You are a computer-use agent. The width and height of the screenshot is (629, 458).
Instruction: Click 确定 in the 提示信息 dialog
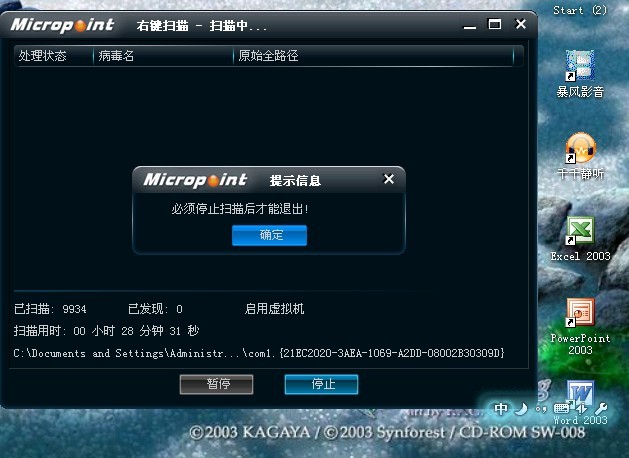tap(269, 235)
